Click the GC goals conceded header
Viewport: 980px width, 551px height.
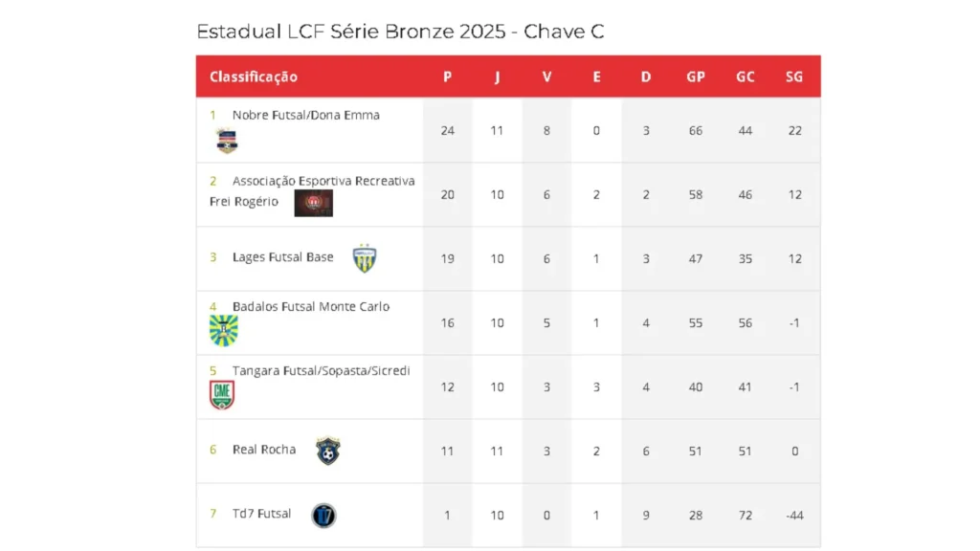click(745, 77)
